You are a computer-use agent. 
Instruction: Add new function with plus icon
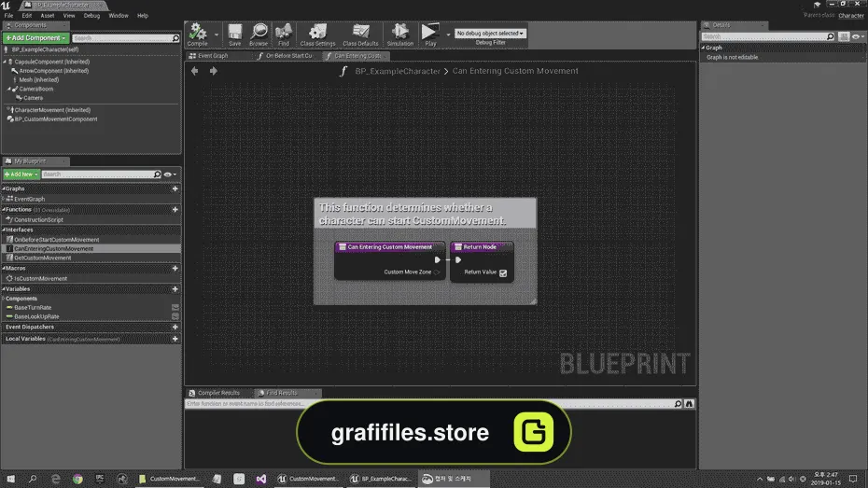click(x=175, y=210)
